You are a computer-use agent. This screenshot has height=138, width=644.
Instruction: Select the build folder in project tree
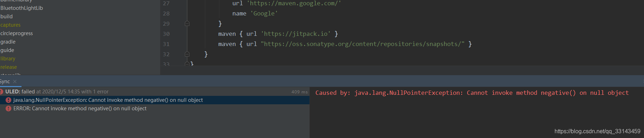pos(6,17)
